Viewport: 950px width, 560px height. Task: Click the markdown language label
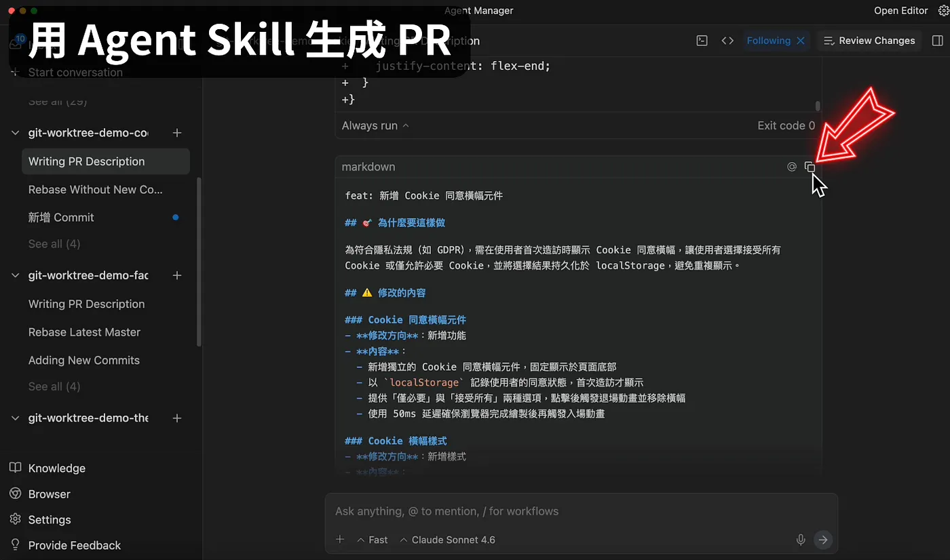pos(368,167)
